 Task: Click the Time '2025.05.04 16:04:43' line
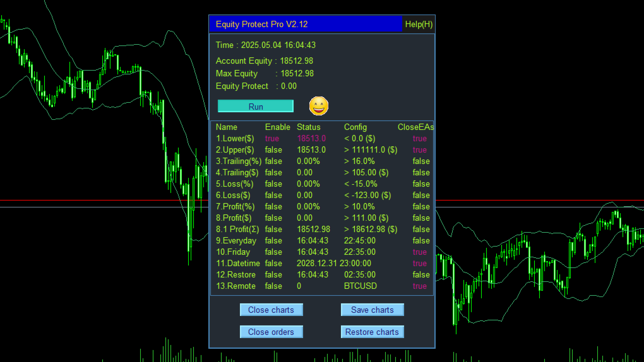[266, 45]
